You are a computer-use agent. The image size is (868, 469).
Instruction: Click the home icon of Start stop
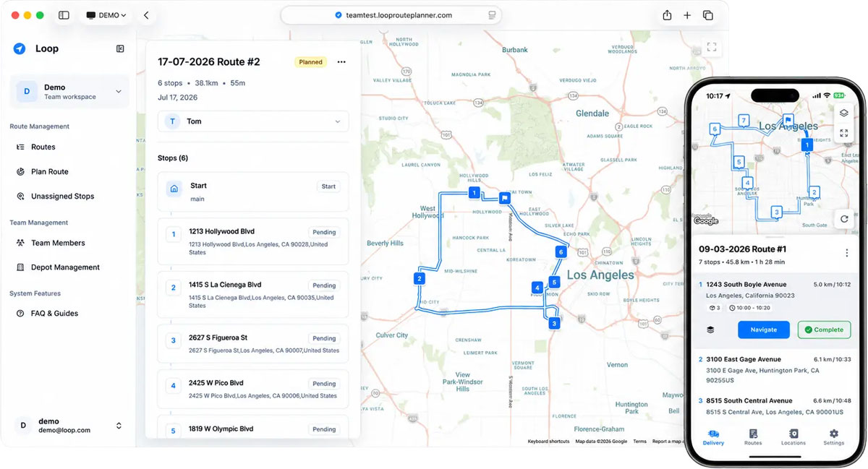click(174, 189)
